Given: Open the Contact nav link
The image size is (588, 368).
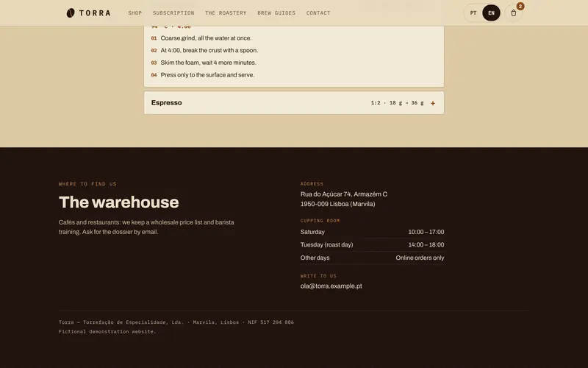Looking at the screenshot, I should coord(318,13).
